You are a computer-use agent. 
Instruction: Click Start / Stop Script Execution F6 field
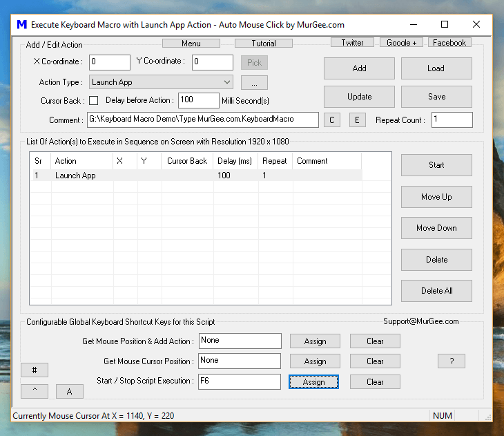point(240,381)
